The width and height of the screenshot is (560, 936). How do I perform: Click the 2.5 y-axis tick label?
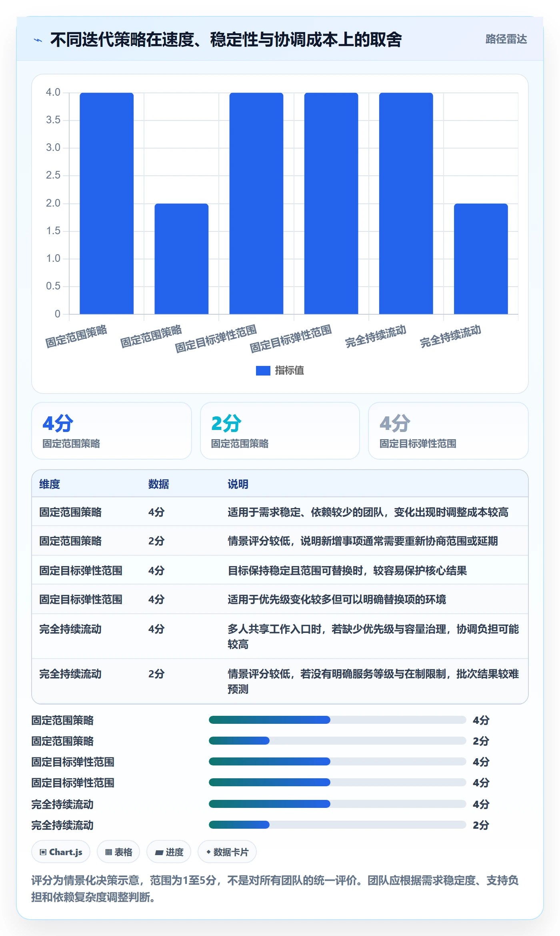point(53,175)
